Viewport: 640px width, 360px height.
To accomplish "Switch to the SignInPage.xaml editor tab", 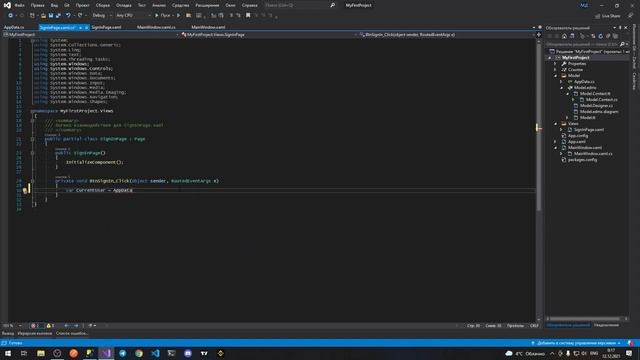I will [106, 27].
